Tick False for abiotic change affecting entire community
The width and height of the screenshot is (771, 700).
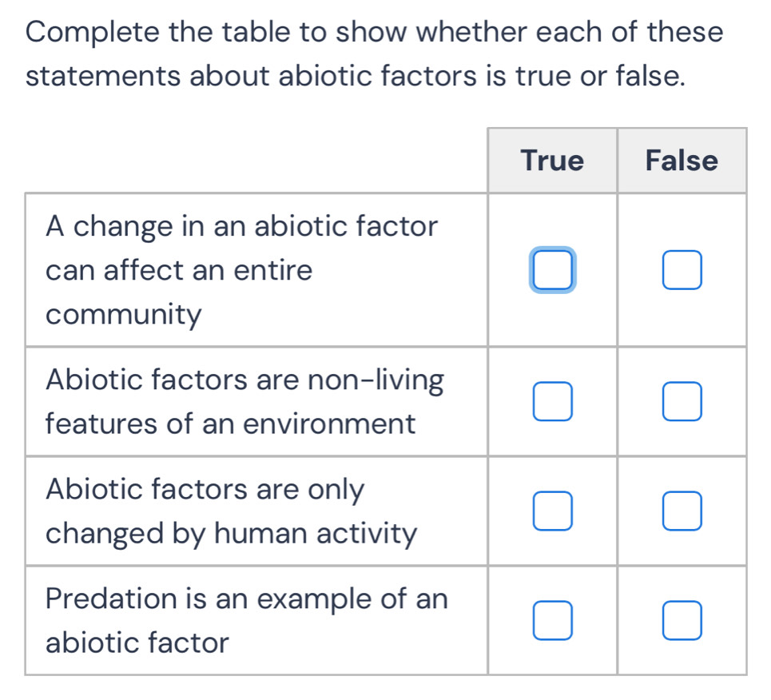[682, 269]
